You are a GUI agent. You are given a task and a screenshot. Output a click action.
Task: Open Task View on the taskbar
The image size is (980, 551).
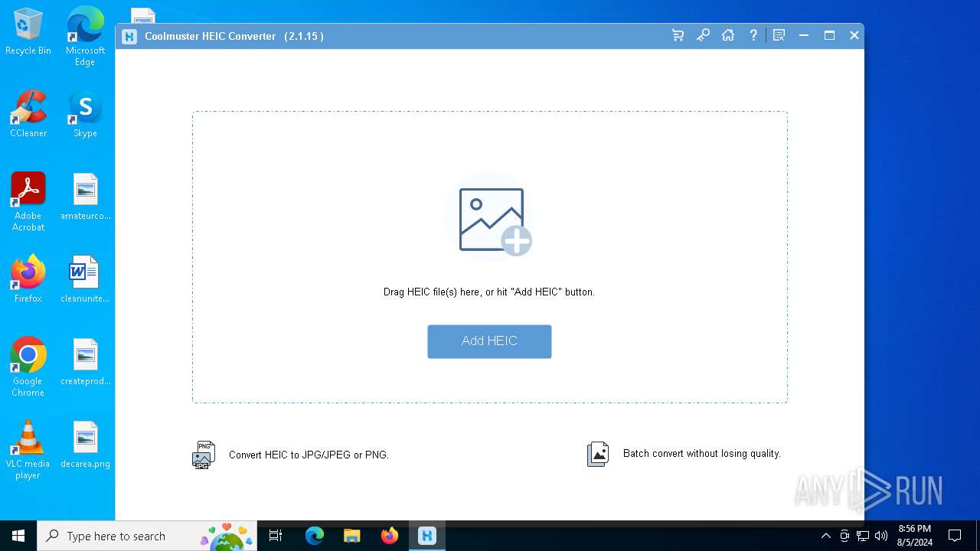point(276,536)
